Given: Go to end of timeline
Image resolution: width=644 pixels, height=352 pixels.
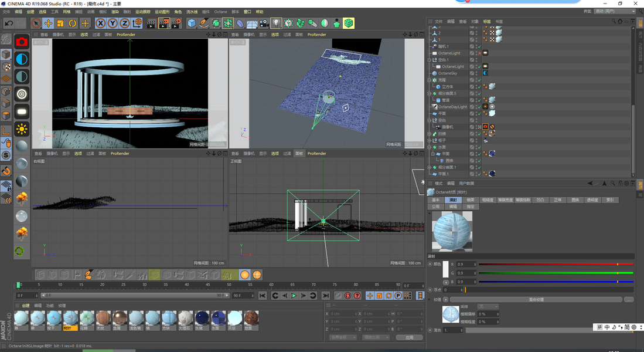Looking at the screenshot, I should pos(326,295).
